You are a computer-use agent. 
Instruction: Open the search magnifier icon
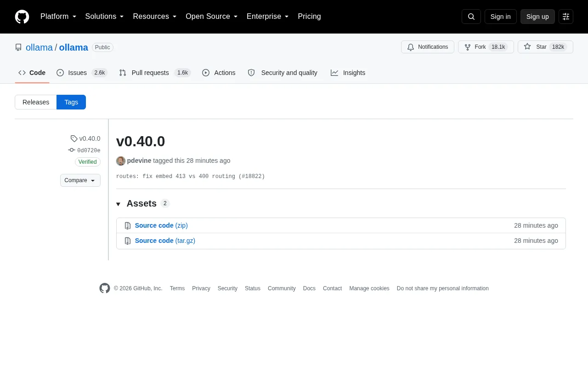[471, 17]
